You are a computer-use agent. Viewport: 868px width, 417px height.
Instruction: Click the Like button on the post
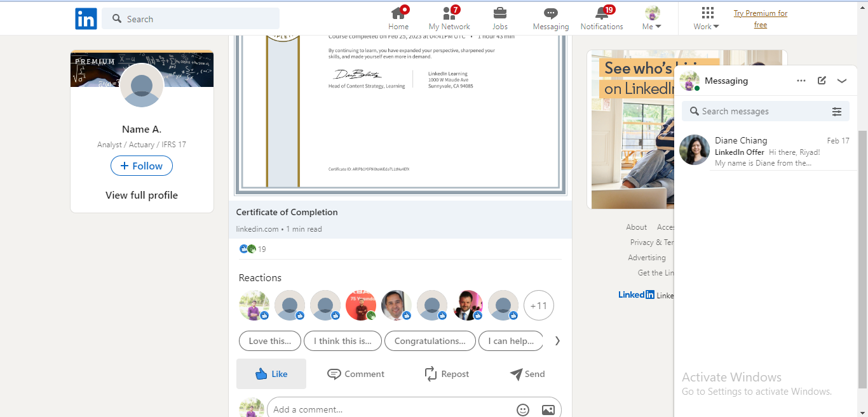pyautogui.click(x=271, y=374)
